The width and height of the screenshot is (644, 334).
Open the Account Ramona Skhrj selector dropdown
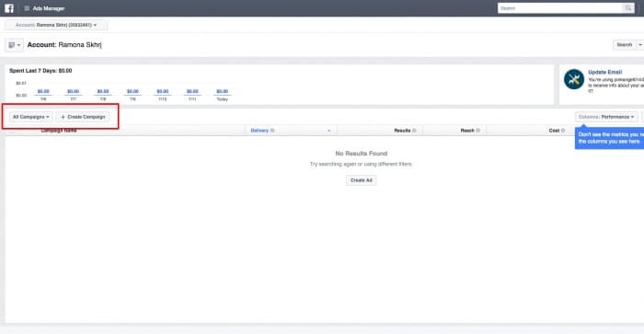[56, 25]
